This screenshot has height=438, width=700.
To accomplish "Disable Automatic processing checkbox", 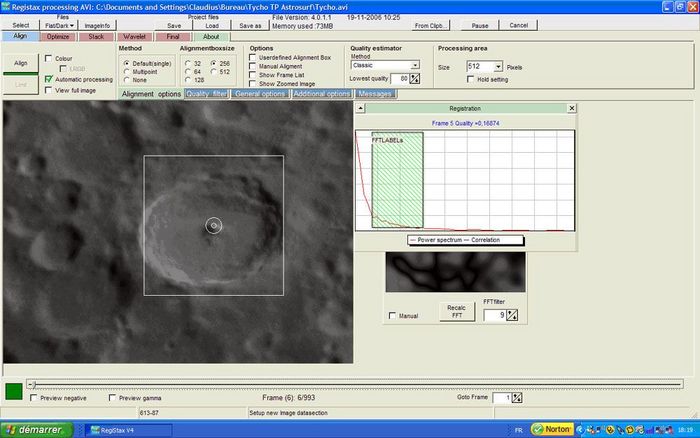I will coord(49,79).
